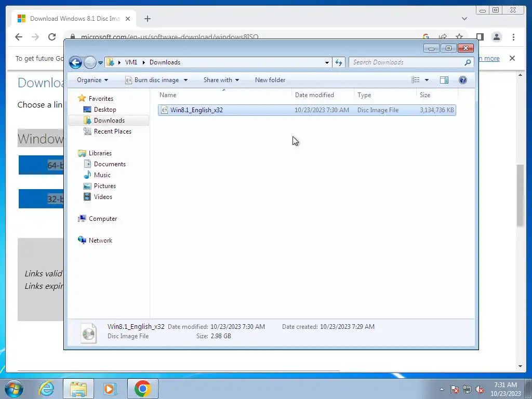The image size is (532, 399).
Task: Click Chrome scrollbar down arrow
Action: 521,366
